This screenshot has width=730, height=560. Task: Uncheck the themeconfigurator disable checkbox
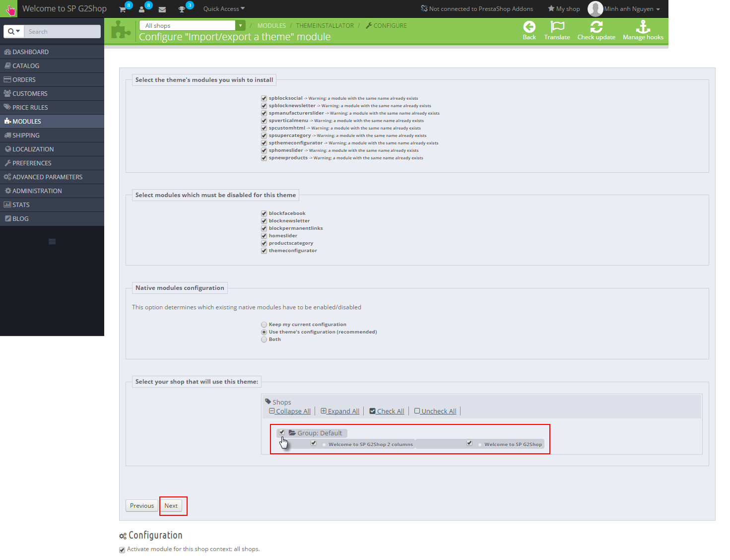(264, 251)
